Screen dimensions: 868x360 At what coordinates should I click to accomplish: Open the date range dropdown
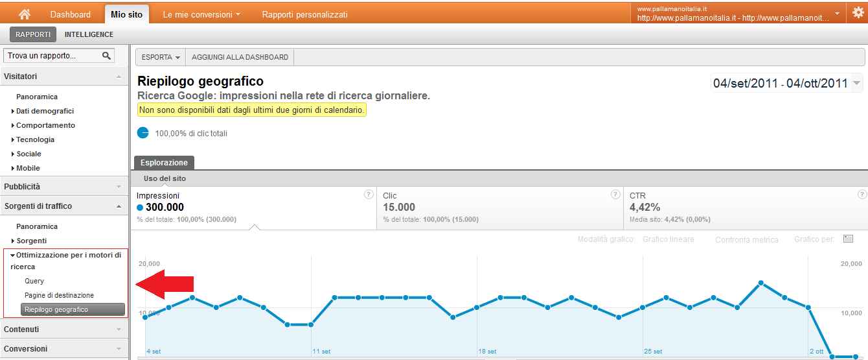pyautogui.click(x=857, y=83)
